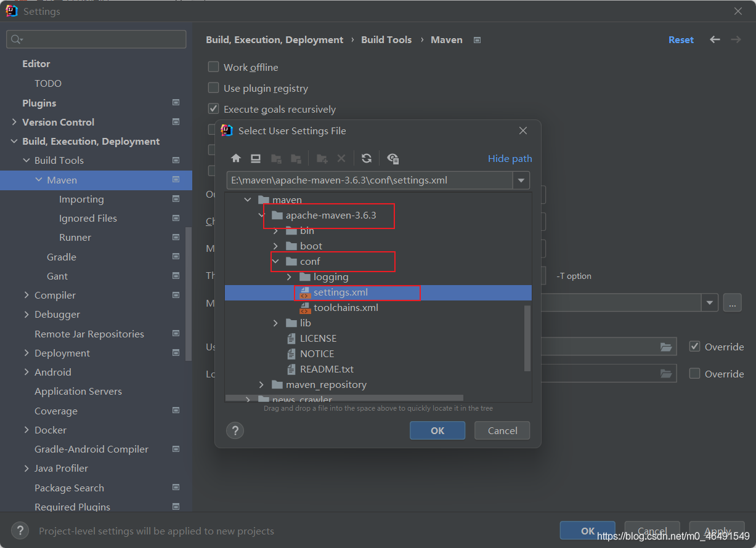
Task: Toggle Work offline checkbox
Action: pyautogui.click(x=214, y=67)
